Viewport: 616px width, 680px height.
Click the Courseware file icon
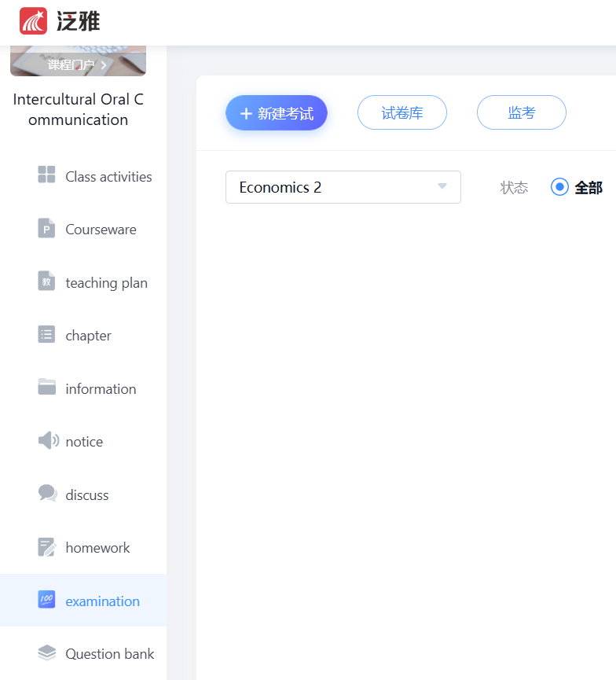[x=46, y=229]
